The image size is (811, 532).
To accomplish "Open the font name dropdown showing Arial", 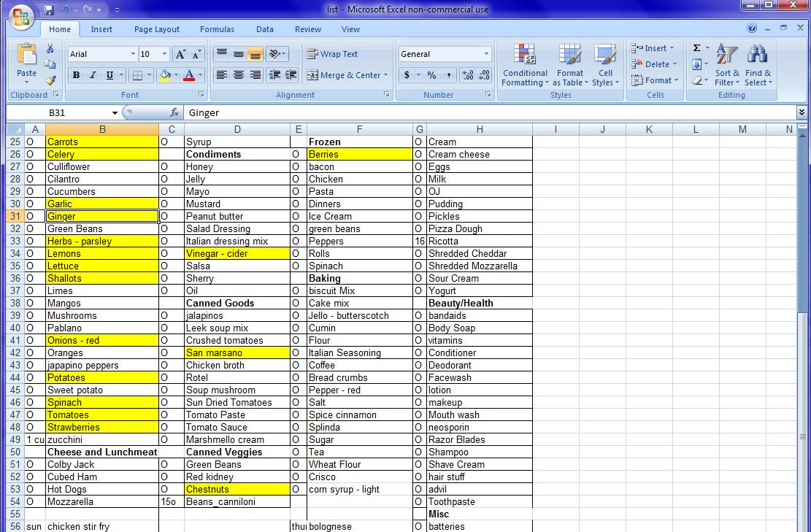I will pyautogui.click(x=132, y=55).
